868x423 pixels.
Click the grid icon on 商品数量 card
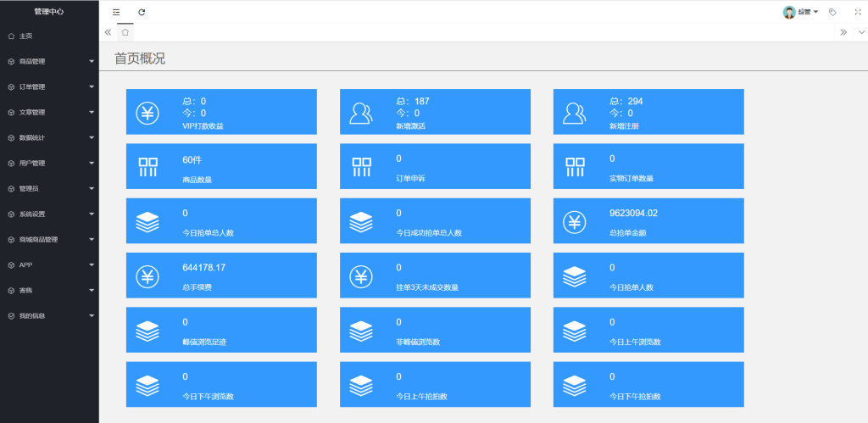tap(147, 167)
